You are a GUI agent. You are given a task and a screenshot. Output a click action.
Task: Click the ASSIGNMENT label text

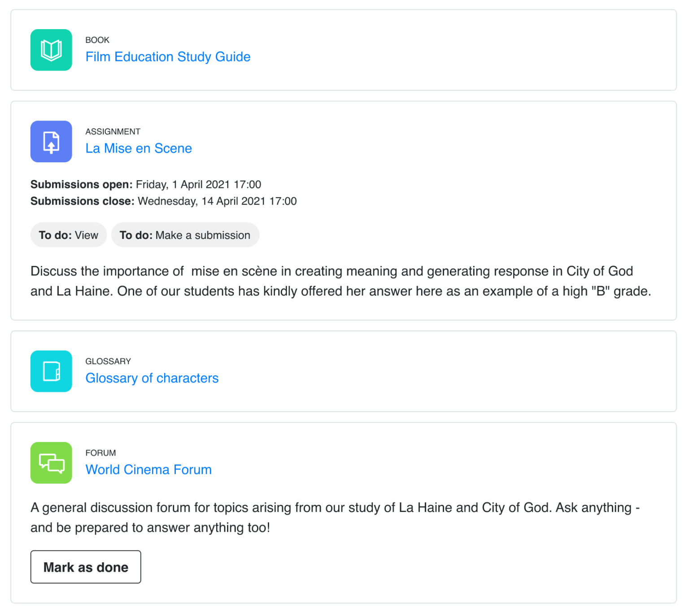pyautogui.click(x=113, y=131)
